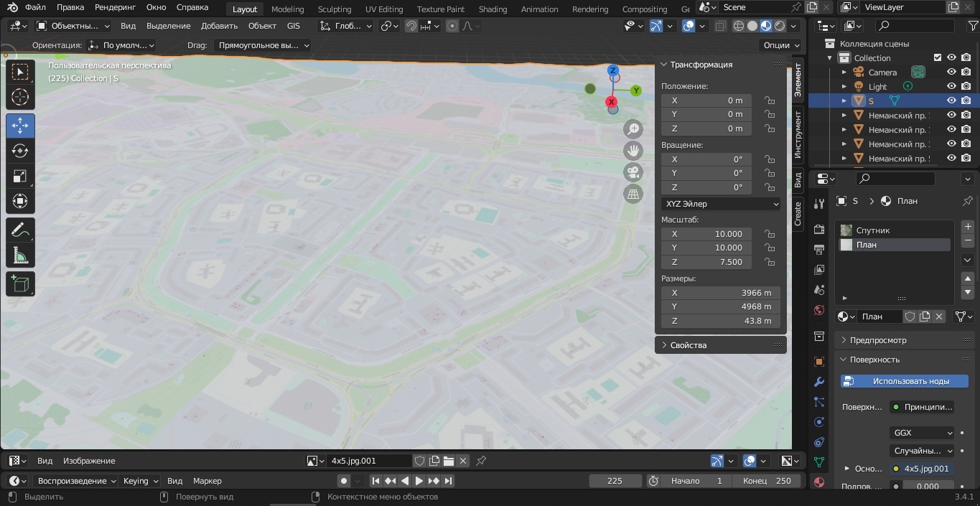This screenshot has height=506, width=980.
Task: Click the Использовать ноды button
Action: point(905,381)
